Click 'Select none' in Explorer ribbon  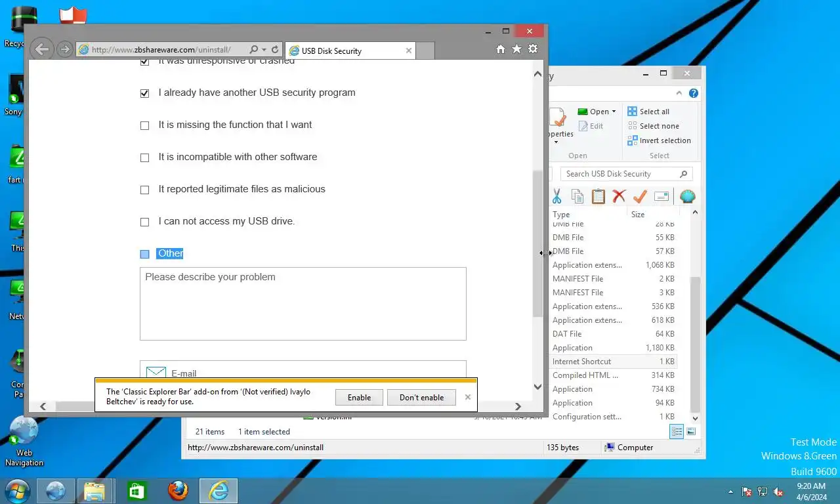point(653,126)
